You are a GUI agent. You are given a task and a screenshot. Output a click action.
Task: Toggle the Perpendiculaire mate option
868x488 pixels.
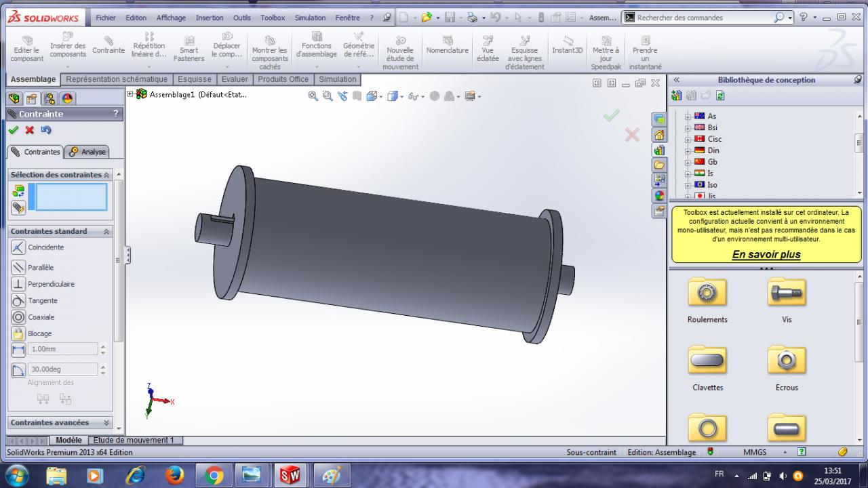click(x=18, y=284)
